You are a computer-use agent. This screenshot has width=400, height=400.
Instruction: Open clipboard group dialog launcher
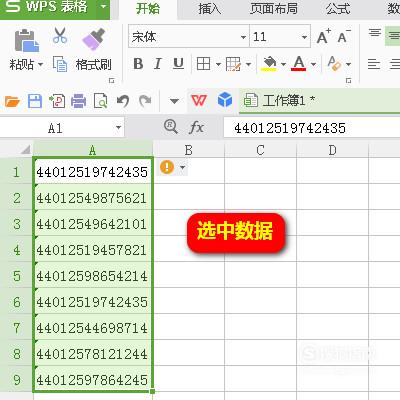112,81
